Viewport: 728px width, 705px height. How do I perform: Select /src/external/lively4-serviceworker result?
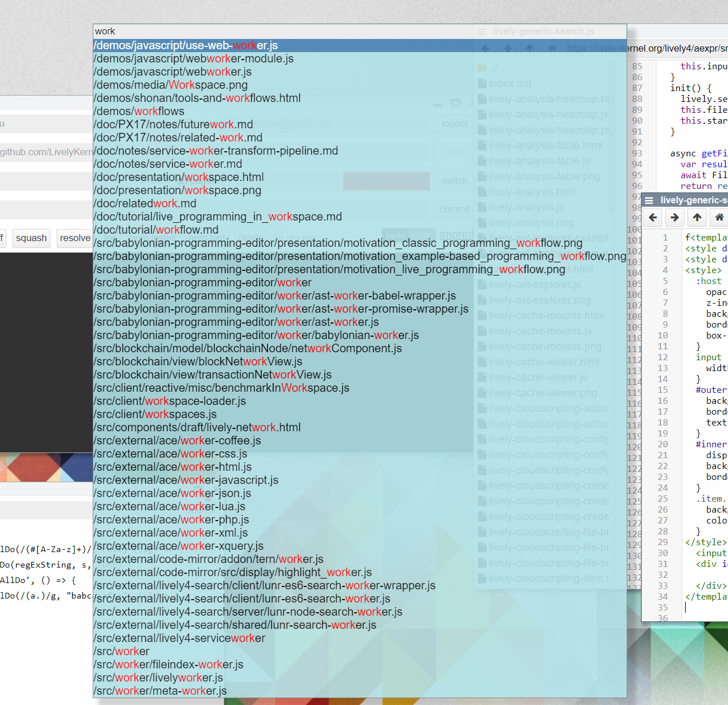pos(179,639)
